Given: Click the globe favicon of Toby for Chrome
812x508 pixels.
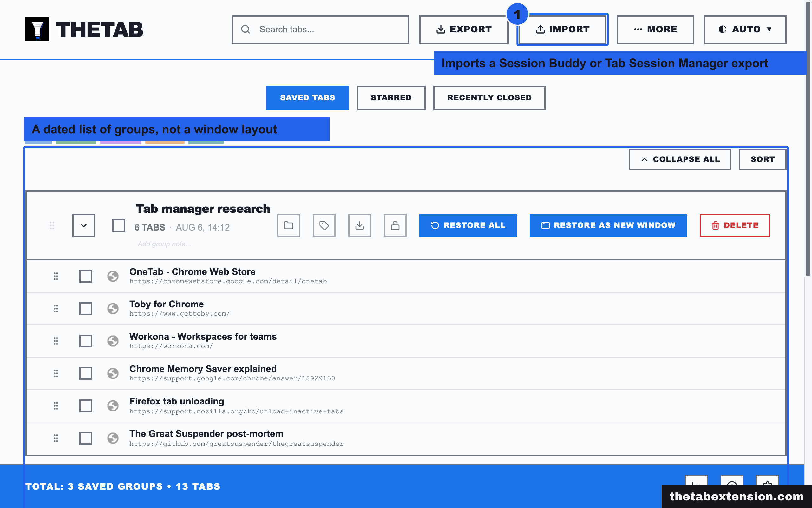Looking at the screenshot, I should point(113,308).
